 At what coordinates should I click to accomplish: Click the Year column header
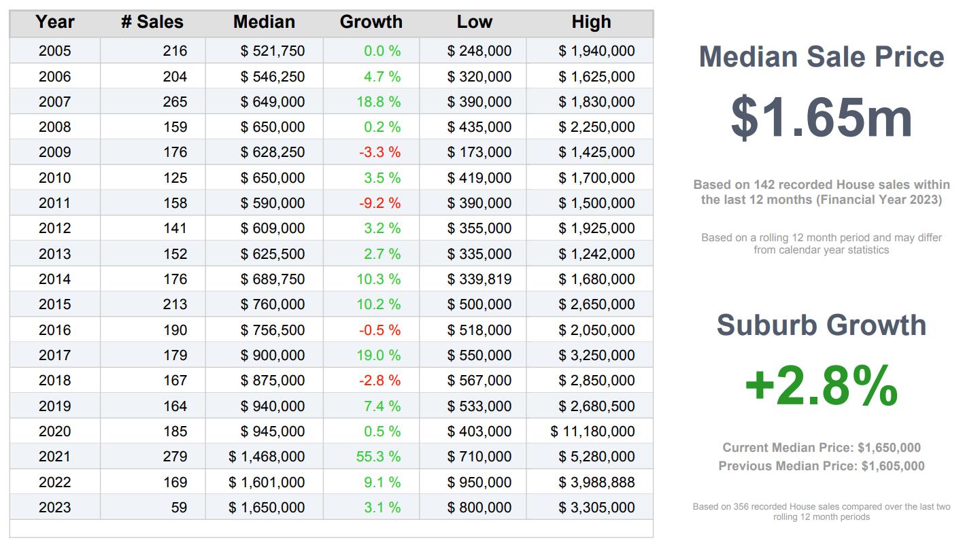54,22
